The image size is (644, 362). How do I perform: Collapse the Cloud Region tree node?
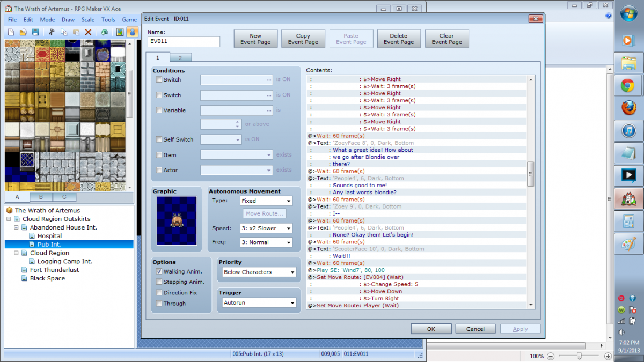(17, 253)
